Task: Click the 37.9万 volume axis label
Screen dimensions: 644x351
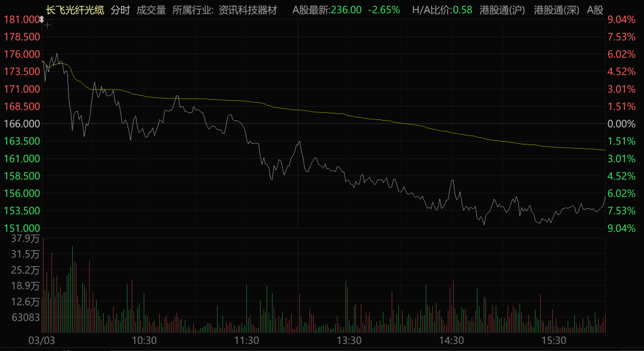Action: coord(26,238)
